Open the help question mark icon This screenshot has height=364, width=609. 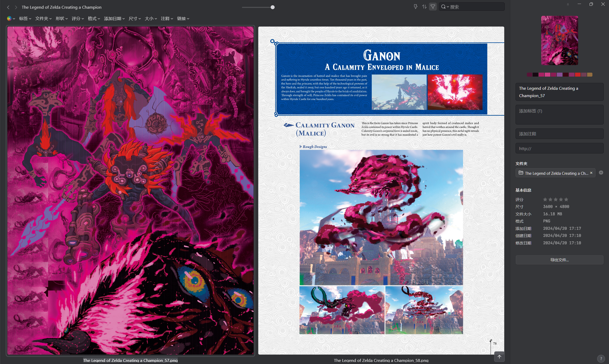(x=601, y=358)
